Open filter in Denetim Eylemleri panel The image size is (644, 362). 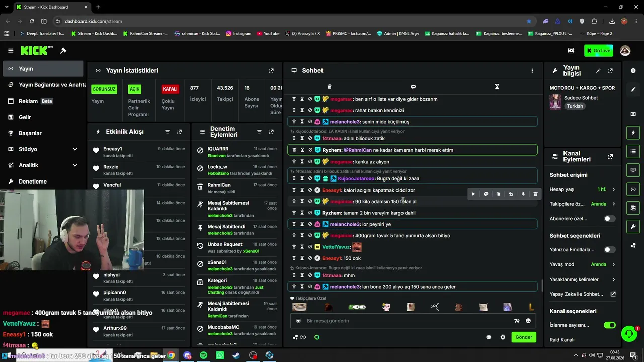pyautogui.click(x=259, y=132)
